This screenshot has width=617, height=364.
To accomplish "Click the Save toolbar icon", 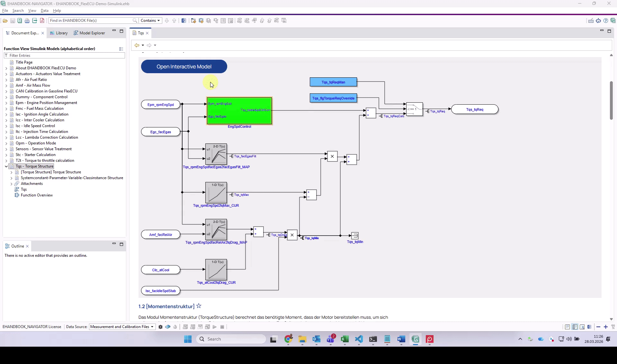I will (13, 20).
